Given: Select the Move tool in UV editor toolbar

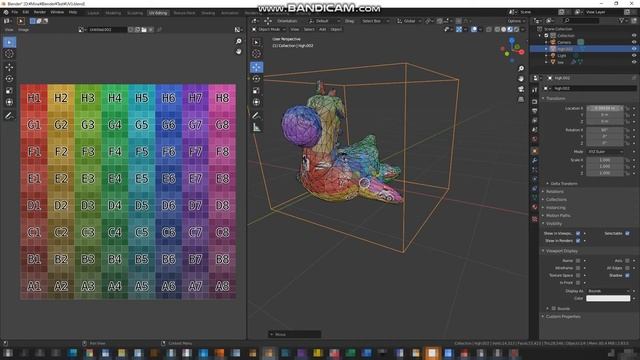Looking at the screenshot, I should (x=9, y=67).
